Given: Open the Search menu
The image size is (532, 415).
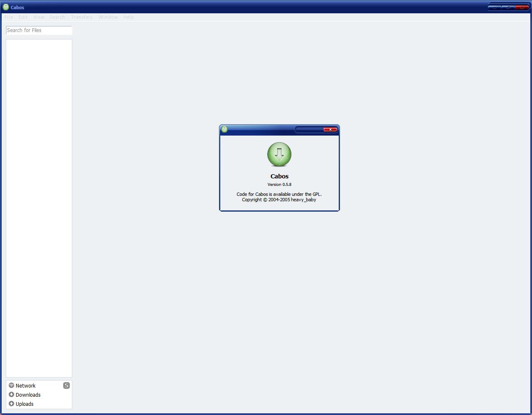Looking at the screenshot, I should [57, 17].
